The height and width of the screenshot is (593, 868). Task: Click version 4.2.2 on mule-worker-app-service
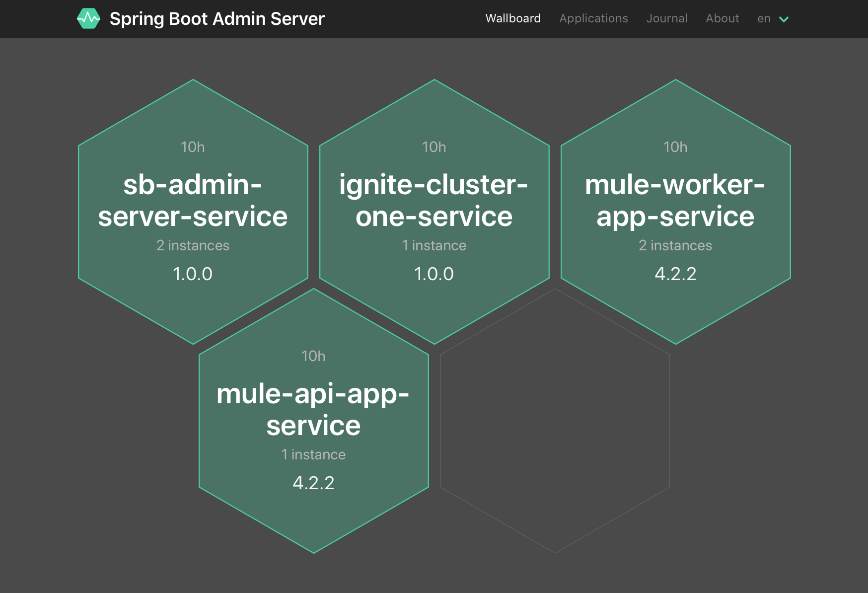point(675,274)
